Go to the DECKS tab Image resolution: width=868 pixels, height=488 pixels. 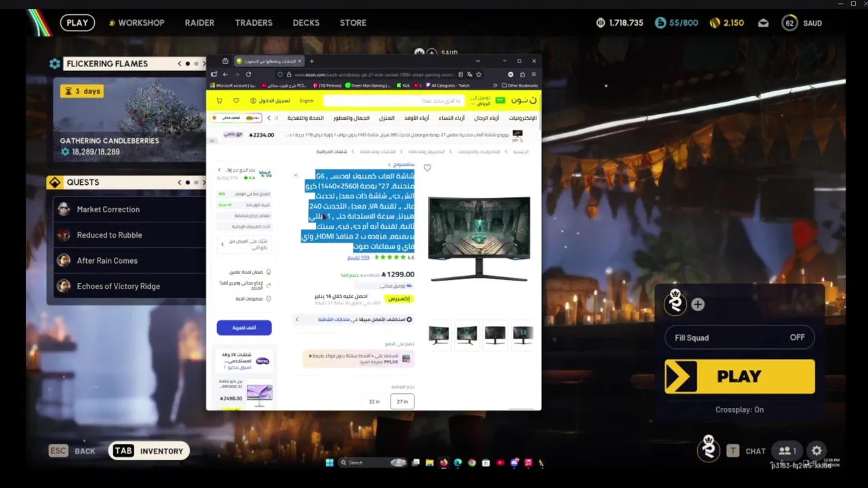306,22
